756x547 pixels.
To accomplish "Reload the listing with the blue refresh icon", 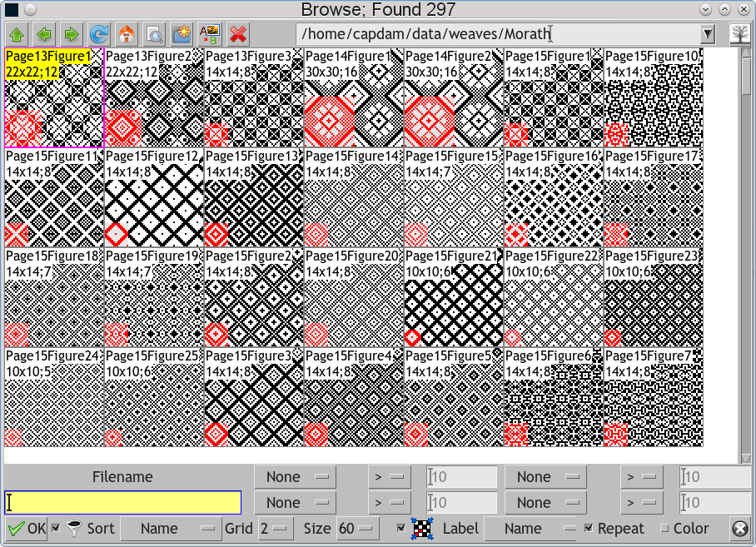I will (98, 34).
